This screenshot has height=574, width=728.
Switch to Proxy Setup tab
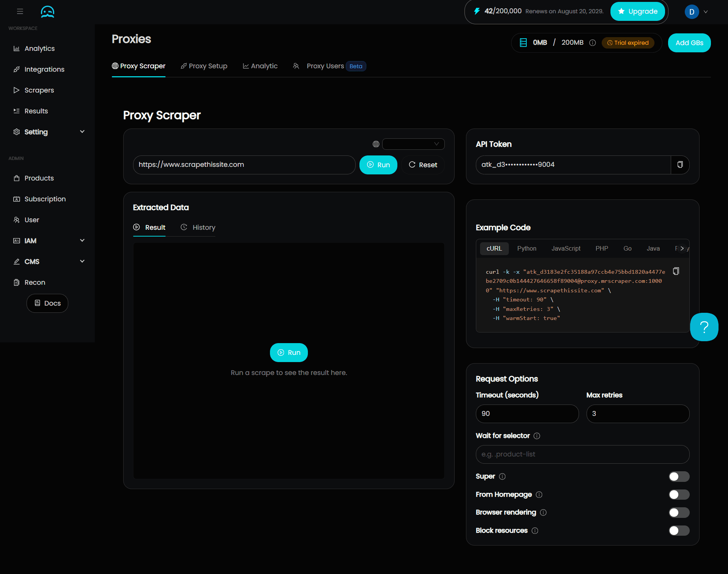click(204, 66)
